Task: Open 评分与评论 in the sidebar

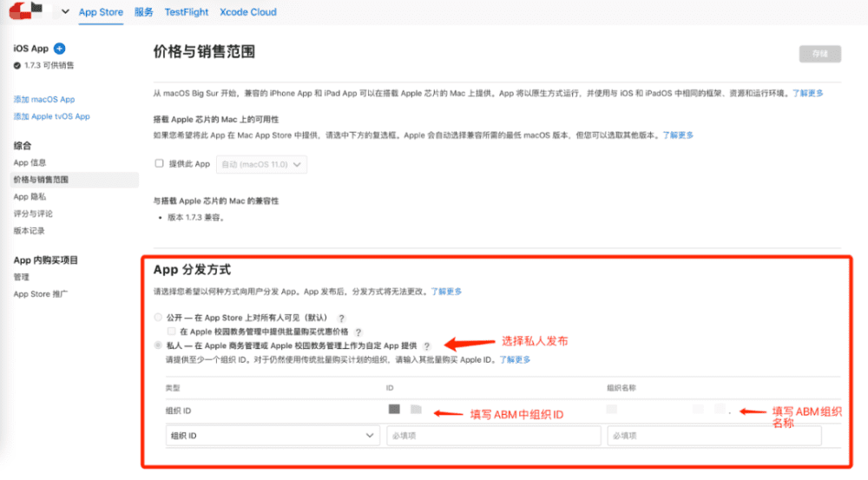Action: point(33,214)
